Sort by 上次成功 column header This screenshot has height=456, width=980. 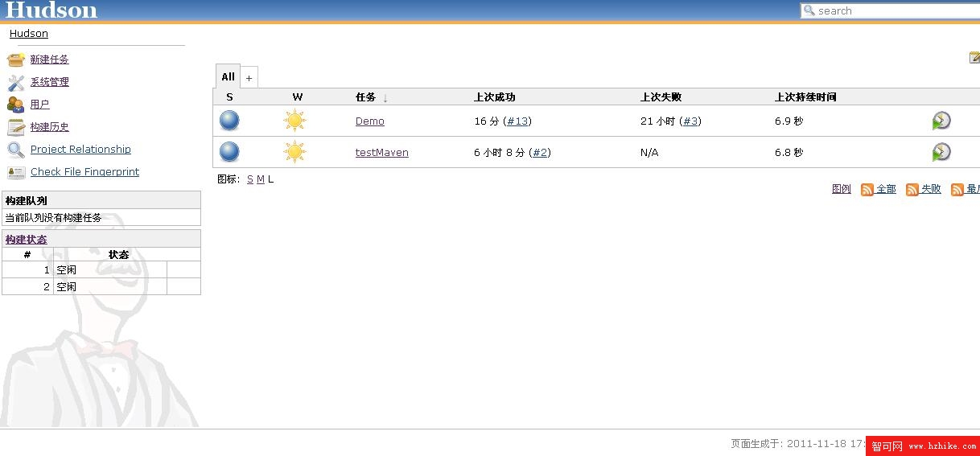494,97
